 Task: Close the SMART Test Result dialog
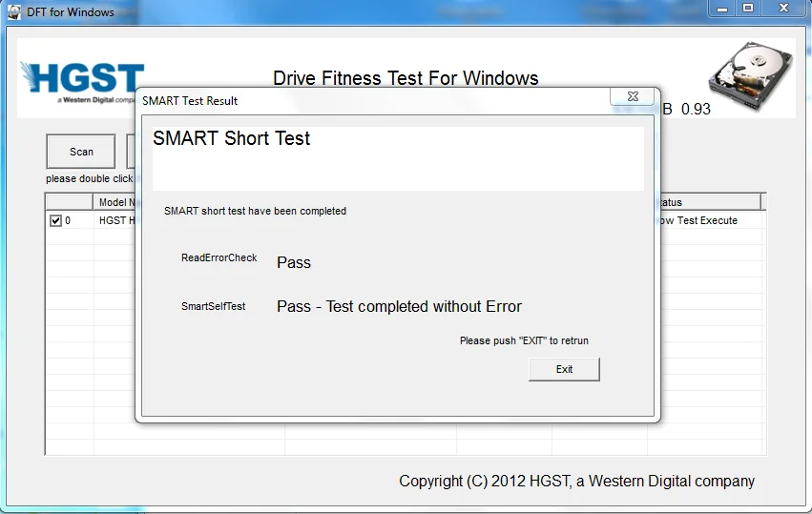click(x=633, y=96)
